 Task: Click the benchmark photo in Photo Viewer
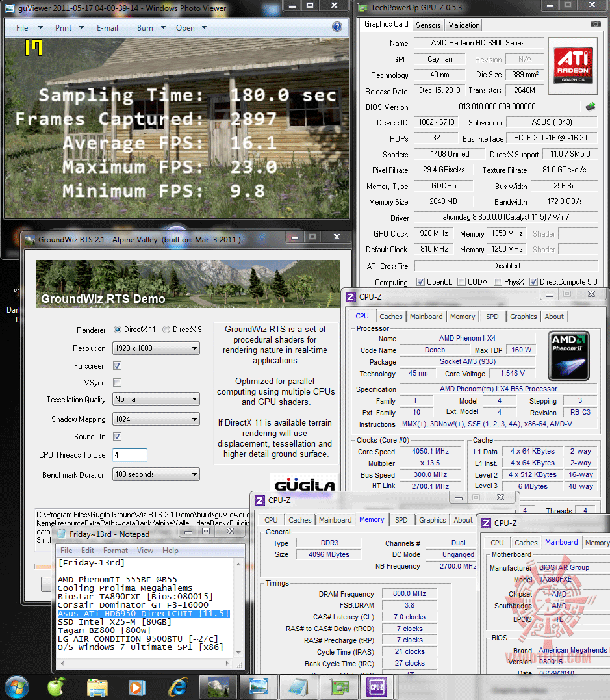177,128
